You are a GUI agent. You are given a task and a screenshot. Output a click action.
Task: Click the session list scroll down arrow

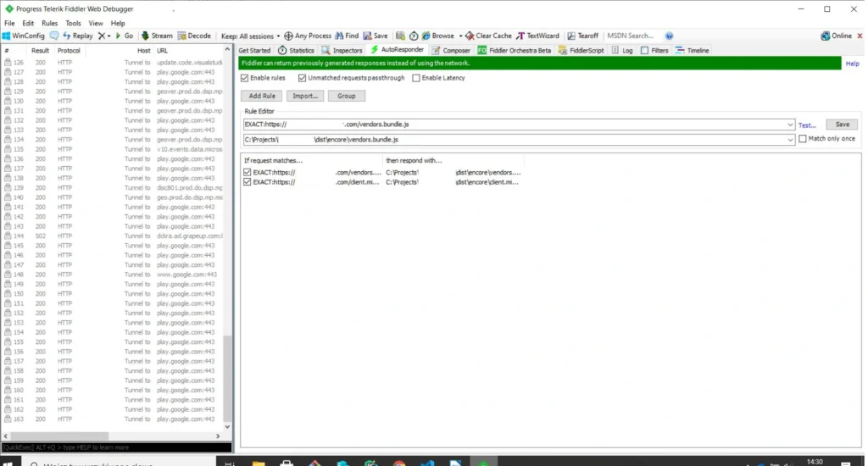[227, 427]
